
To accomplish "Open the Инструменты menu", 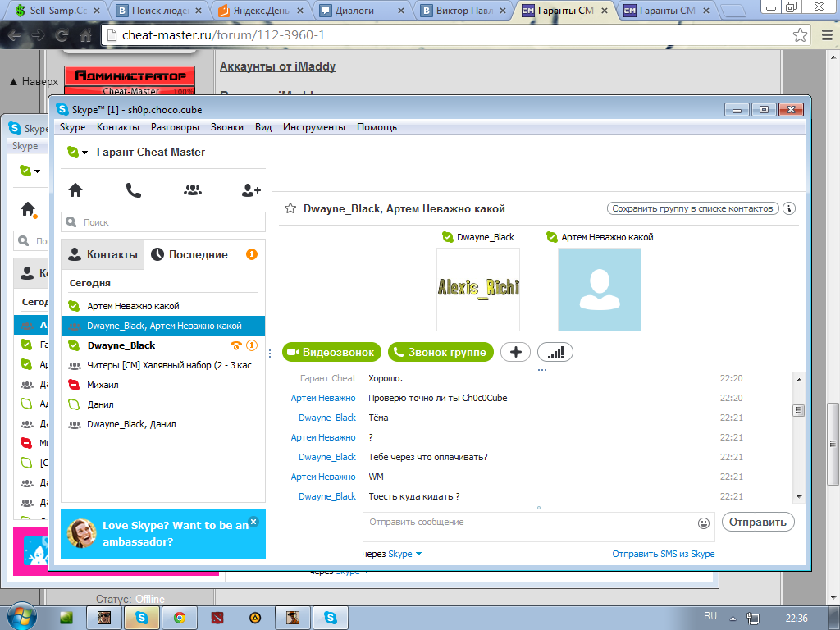I will [314, 127].
